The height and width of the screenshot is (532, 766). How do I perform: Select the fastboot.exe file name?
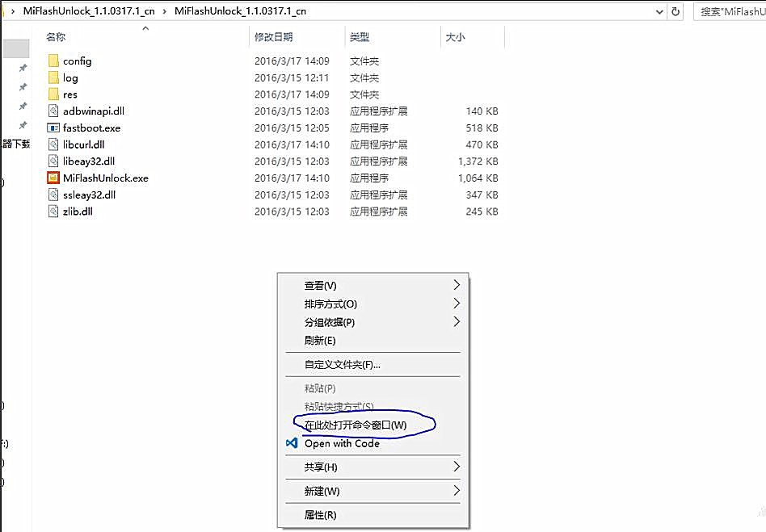[x=92, y=128]
